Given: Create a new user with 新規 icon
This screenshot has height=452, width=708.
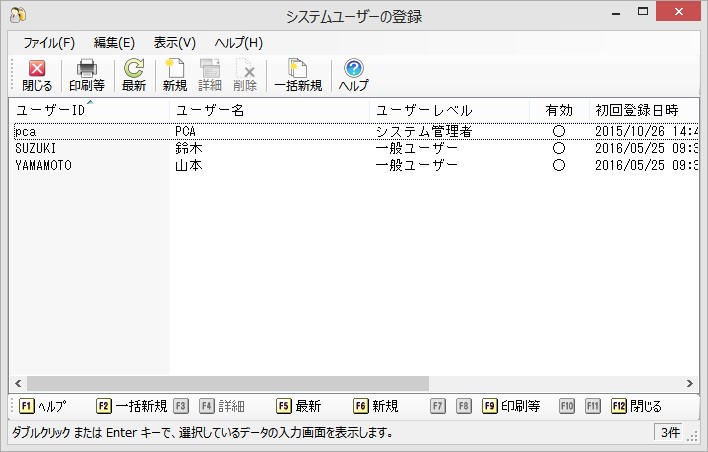Looking at the screenshot, I should click(x=175, y=75).
